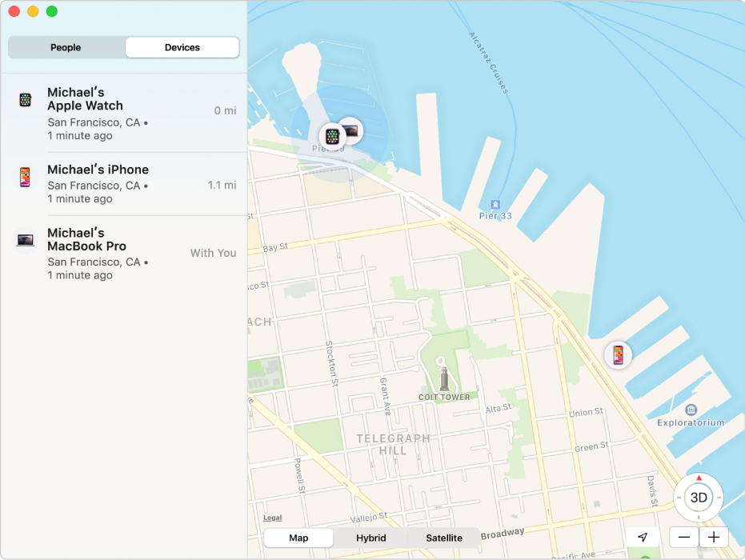This screenshot has width=745, height=560.
Task: Click the current location arrow button
Action: point(643,538)
